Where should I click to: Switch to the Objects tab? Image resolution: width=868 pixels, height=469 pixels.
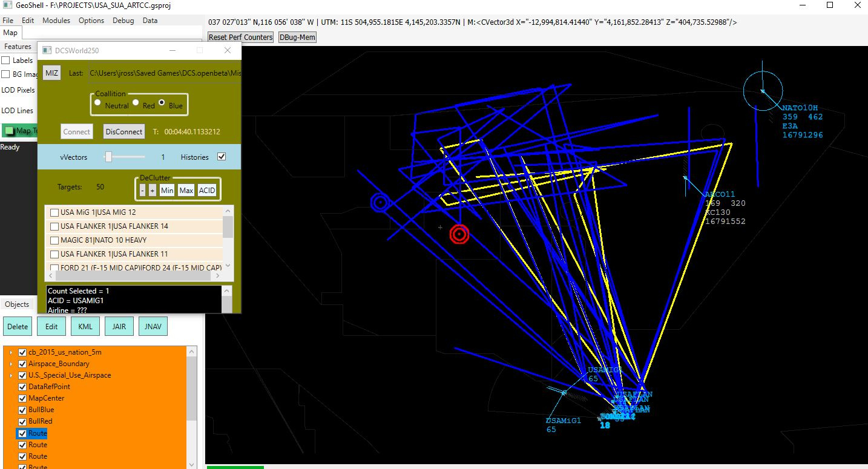pos(16,304)
